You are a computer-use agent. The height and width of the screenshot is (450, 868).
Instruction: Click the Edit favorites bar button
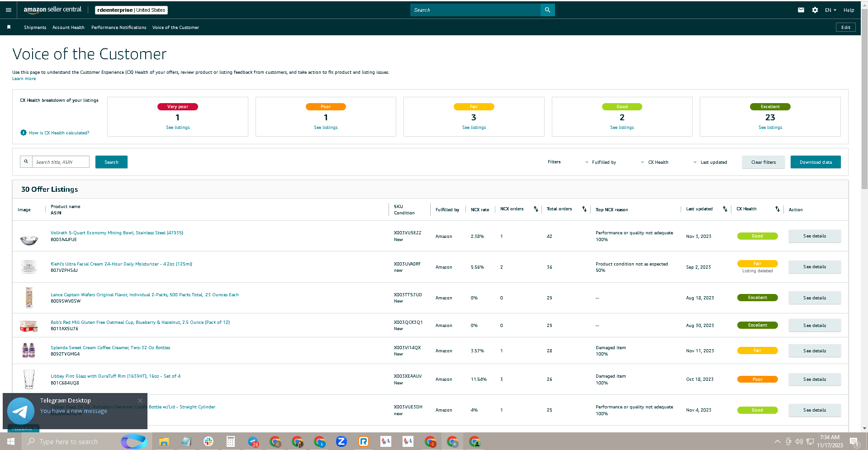coord(846,27)
